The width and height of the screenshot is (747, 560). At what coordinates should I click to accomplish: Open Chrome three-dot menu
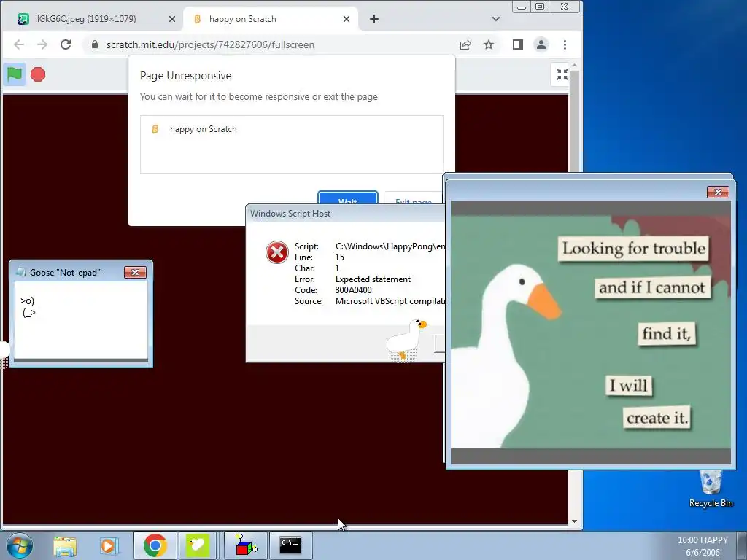tap(565, 44)
